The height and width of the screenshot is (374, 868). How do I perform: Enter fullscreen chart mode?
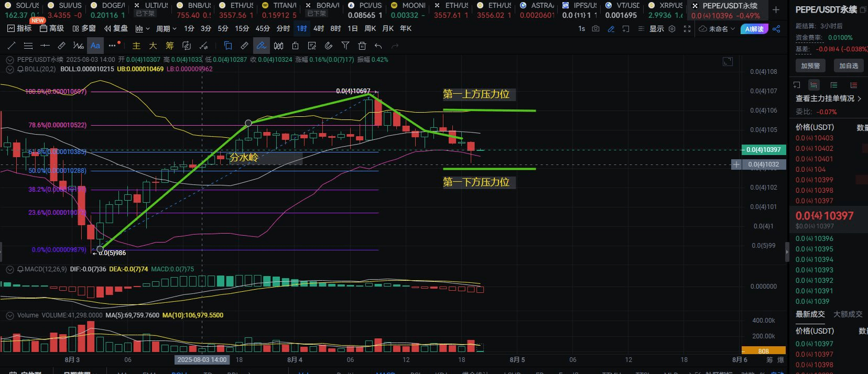pos(687,29)
